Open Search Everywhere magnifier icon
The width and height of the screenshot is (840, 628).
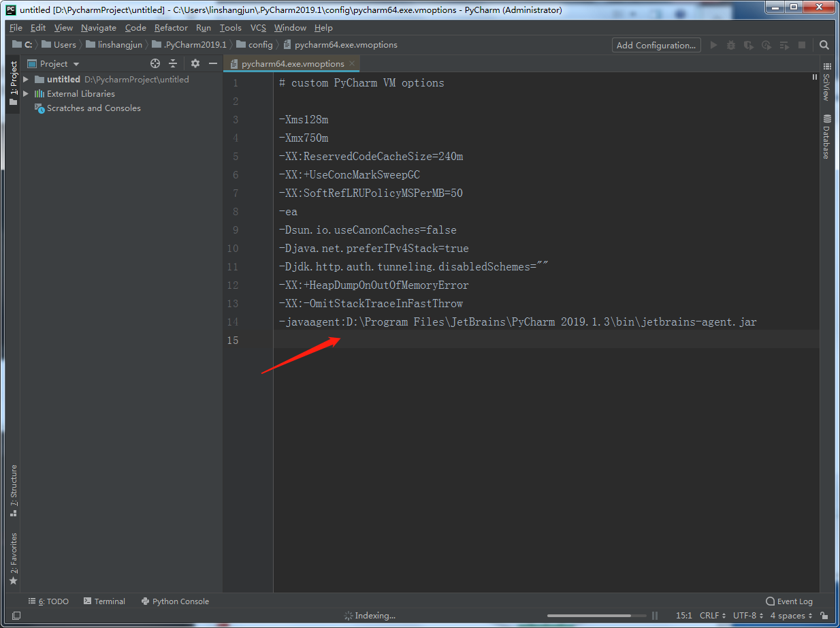click(x=824, y=45)
